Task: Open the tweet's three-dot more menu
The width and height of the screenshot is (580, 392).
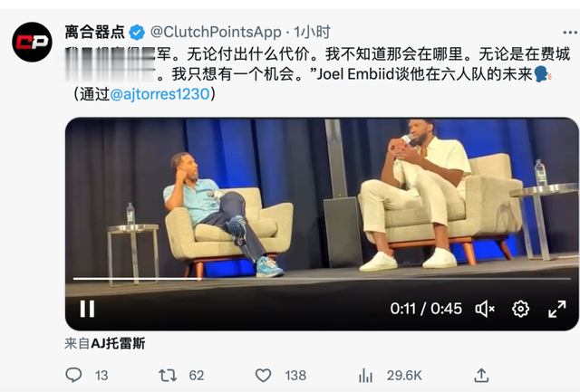Action: (570, 33)
